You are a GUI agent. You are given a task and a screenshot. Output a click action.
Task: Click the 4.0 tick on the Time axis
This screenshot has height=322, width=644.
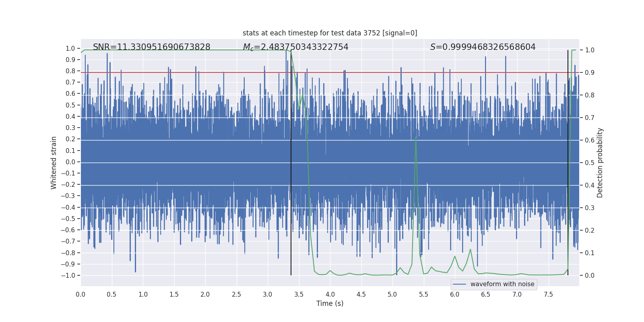[330, 294]
